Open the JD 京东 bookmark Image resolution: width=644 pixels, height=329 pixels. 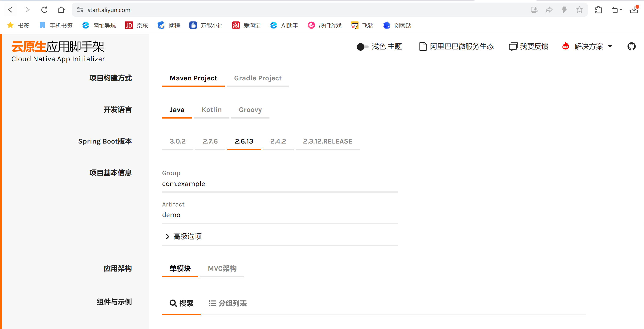(136, 25)
